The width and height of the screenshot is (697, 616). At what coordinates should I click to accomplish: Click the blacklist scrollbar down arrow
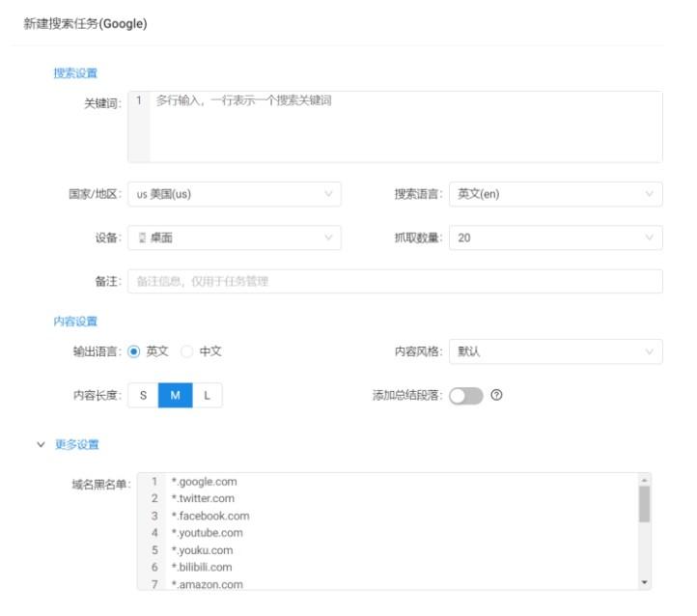click(644, 582)
